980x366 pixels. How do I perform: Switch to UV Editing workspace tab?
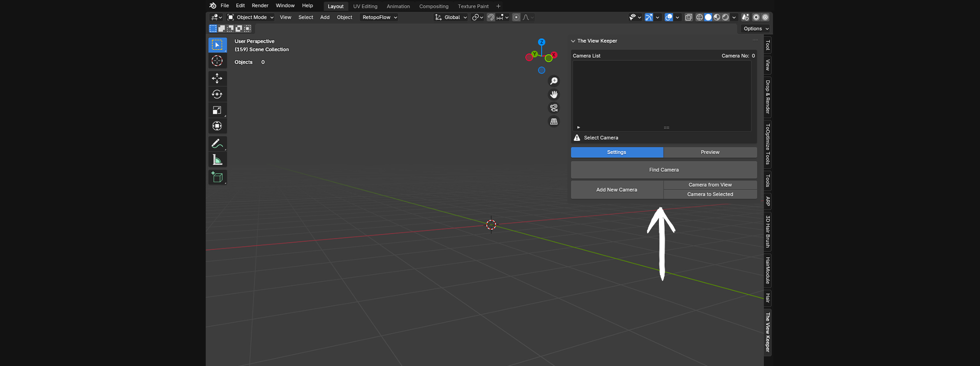[x=365, y=6]
